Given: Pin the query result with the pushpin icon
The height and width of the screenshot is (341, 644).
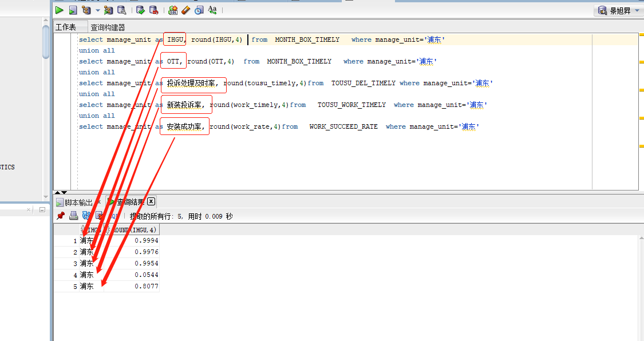Looking at the screenshot, I should (61, 216).
